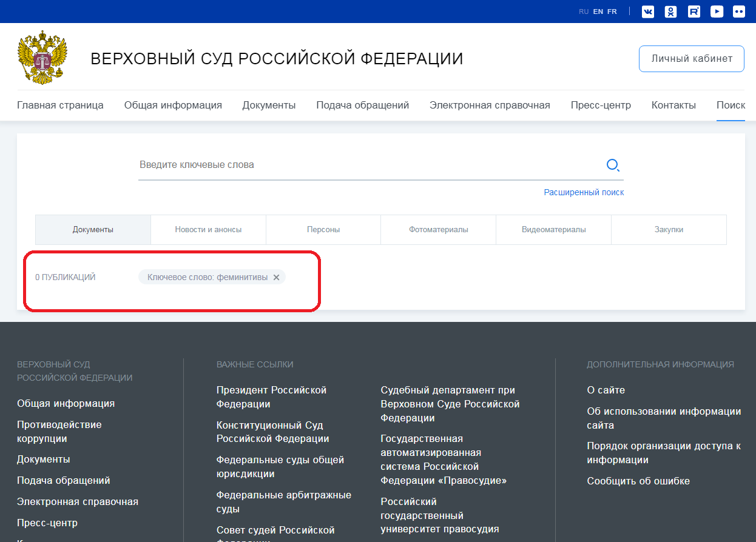Image resolution: width=756 pixels, height=542 pixels.
Task: Click Сообщить об ошибке link
Action: (638, 481)
